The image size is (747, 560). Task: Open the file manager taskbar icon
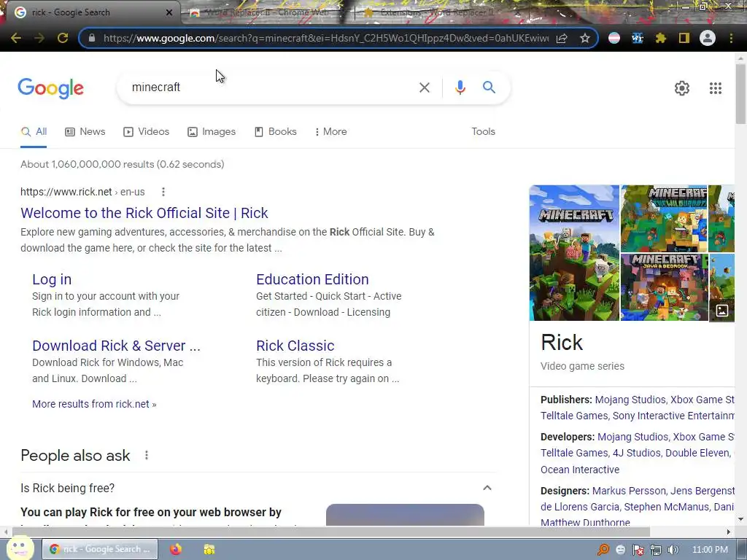click(209, 549)
